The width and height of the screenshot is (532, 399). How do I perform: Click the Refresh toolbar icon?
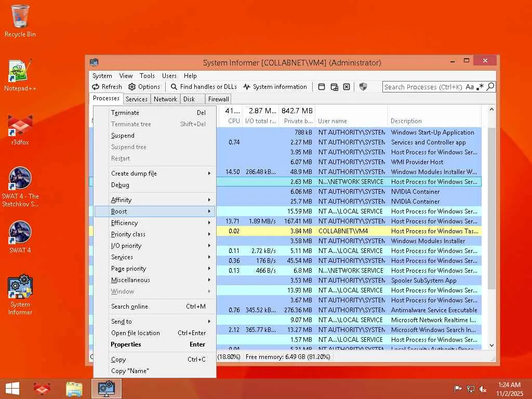[96, 87]
